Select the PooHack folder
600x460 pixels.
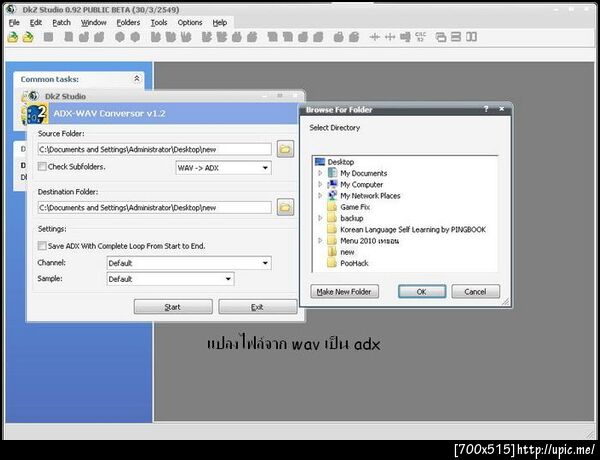[354, 263]
